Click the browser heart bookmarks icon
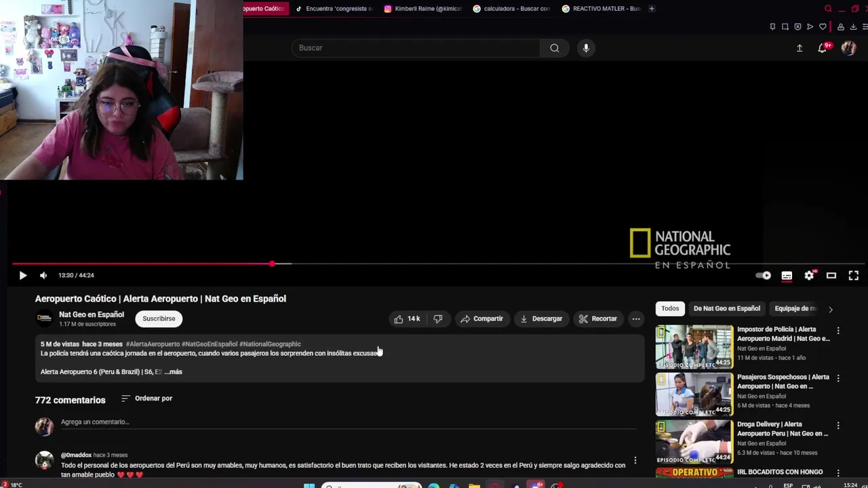Image resolution: width=868 pixels, height=488 pixels. 823,27
